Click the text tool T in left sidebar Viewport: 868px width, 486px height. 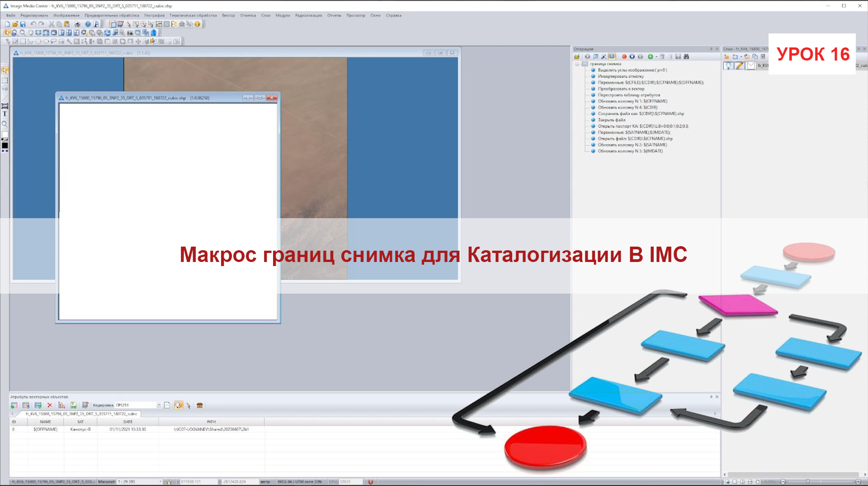pos(5,114)
